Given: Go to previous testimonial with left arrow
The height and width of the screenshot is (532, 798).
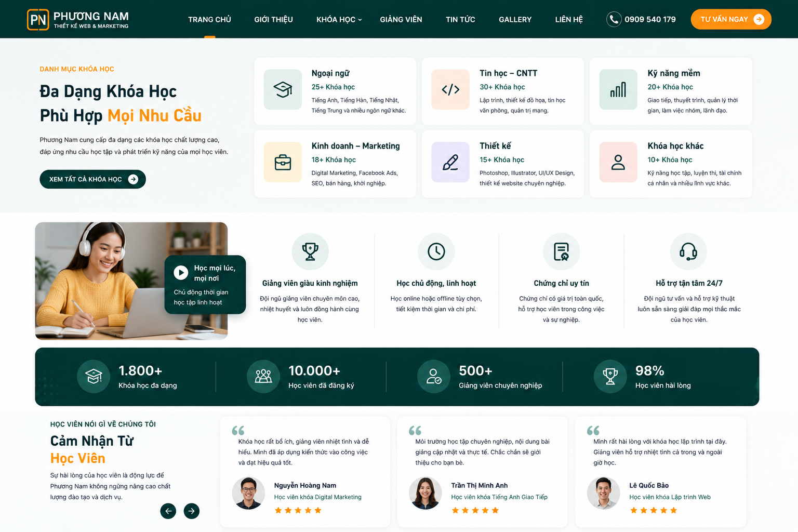Looking at the screenshot, I should tap(168, 511).
